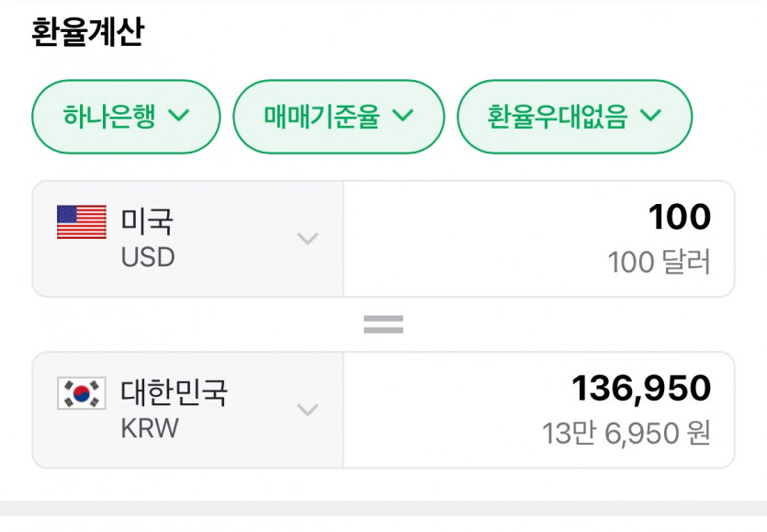The width and height of the screenshot is (767, 532).
Task: Click the KRW currency code label
Action: tap(150, 428)
